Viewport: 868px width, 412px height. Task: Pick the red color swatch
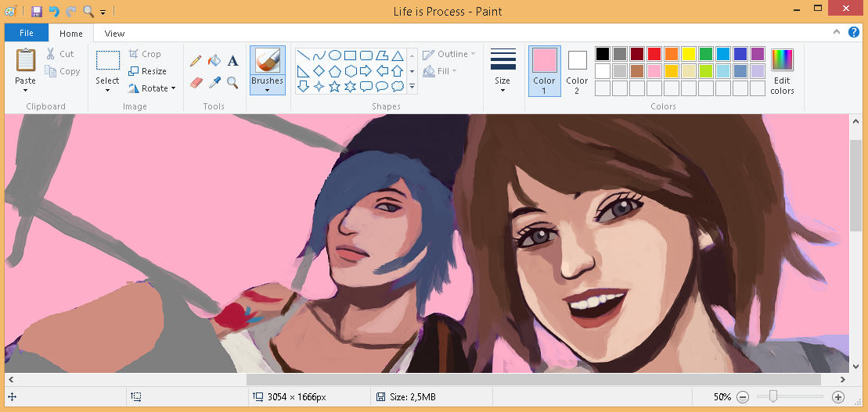[654, 54]
